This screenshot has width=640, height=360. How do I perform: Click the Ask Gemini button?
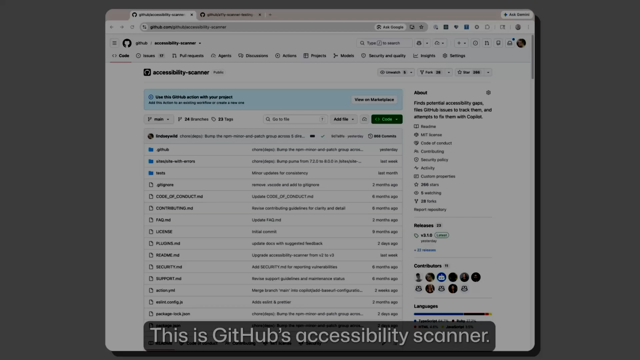(517, 15)
